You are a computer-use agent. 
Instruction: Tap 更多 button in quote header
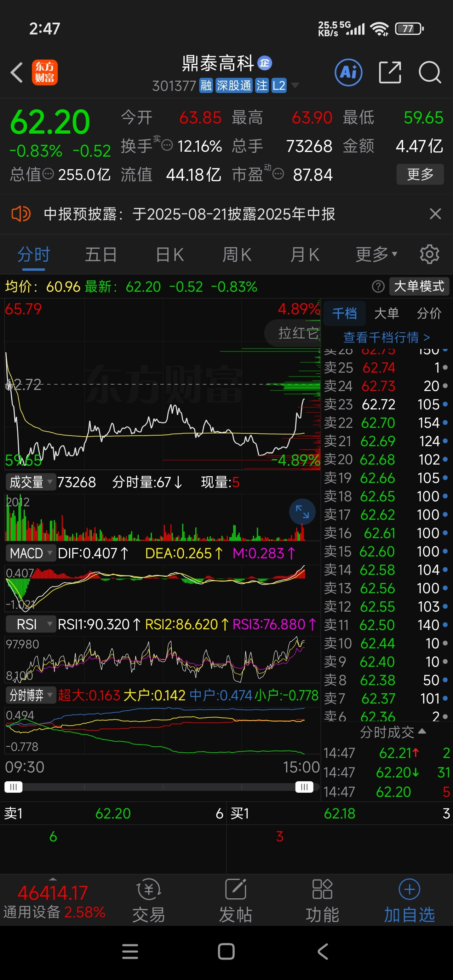tap(420, 174)
